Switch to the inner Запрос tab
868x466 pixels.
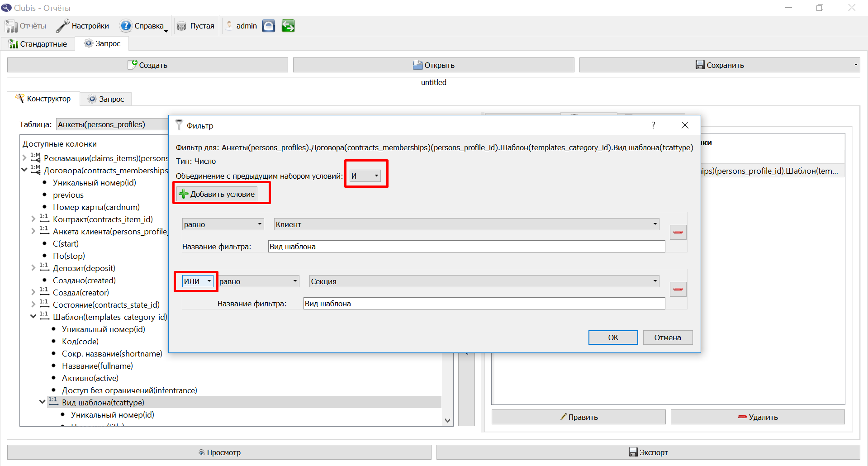pyautogui.click(x=106, y=99)
